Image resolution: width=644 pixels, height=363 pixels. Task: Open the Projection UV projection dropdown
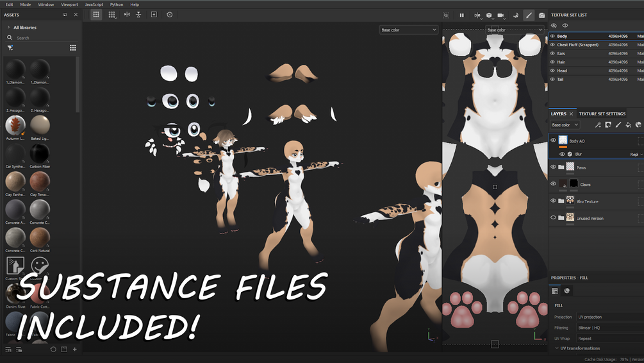tap(610, 317)
